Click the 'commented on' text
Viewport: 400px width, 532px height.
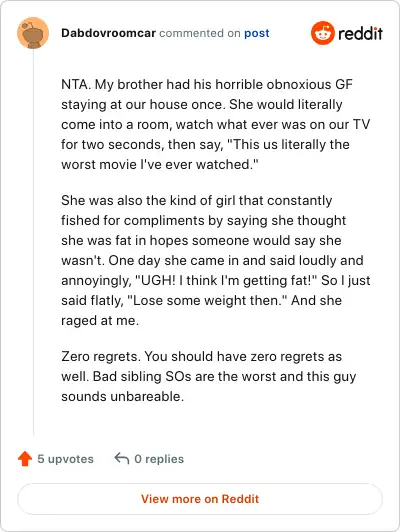200,33
